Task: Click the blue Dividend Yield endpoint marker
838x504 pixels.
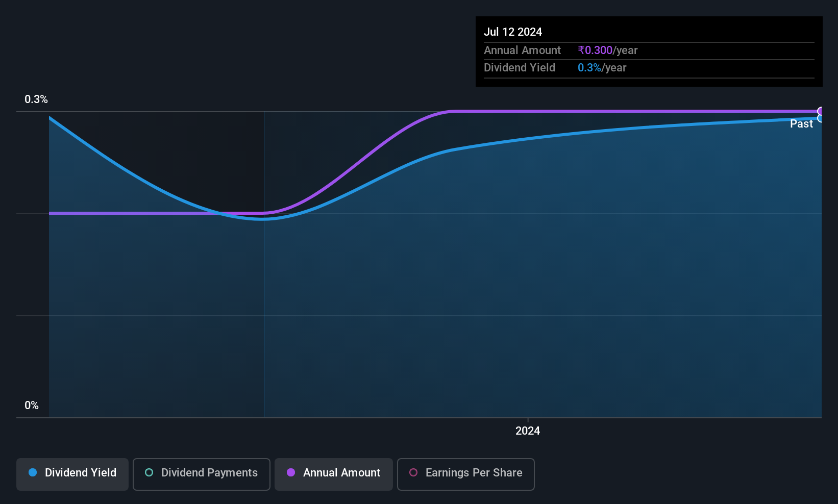Action: click(820, 118)
